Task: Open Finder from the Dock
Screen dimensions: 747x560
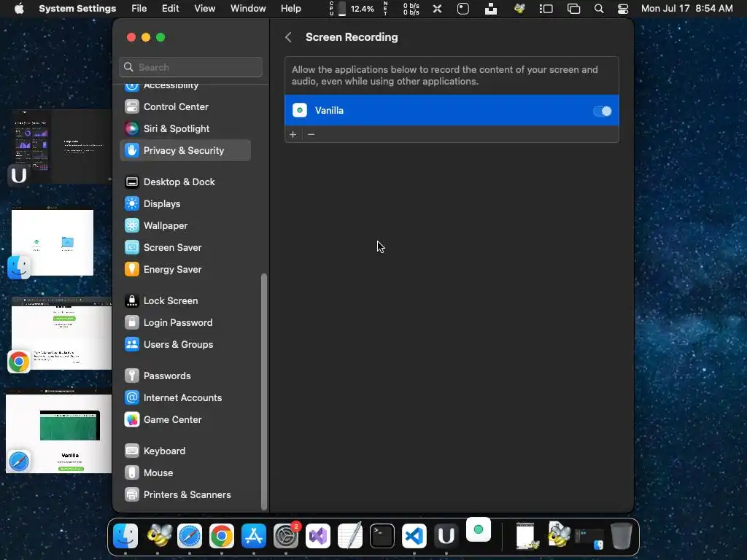Action: pos(125,536)
